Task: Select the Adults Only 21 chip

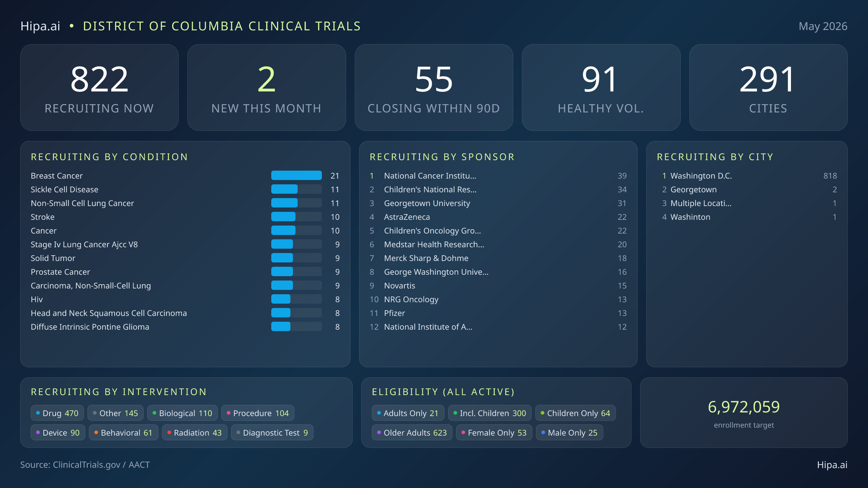Action: [408, 413]
